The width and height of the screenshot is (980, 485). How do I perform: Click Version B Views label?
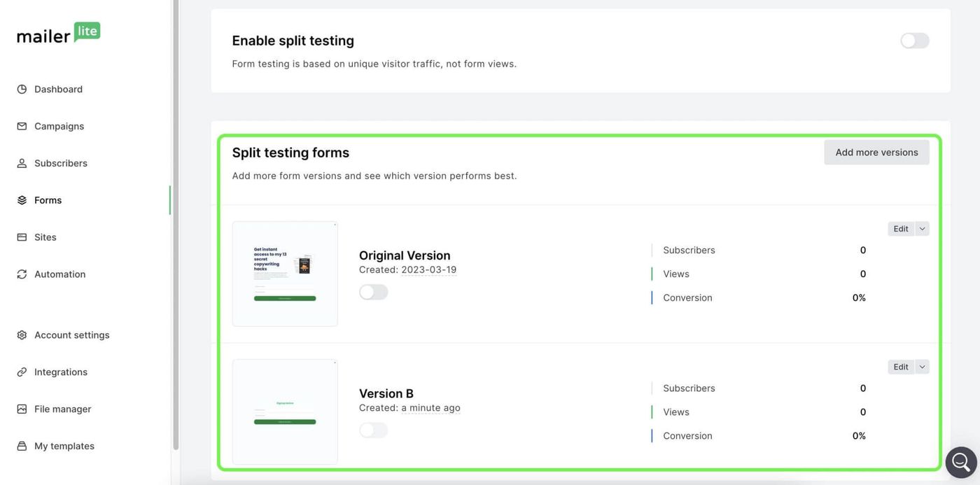coord(676,412)
